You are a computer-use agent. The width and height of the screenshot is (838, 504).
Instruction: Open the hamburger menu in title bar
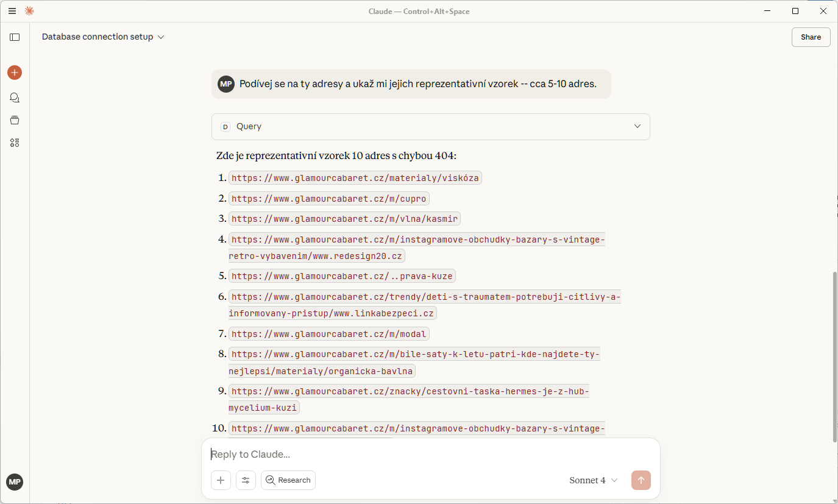[x=12, y=11]
